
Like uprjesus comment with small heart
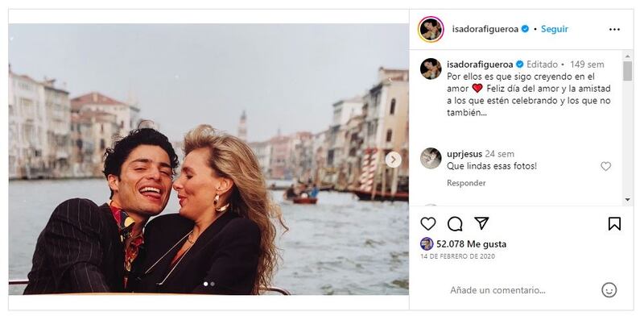pyautogui.click(x=606, y=166)
